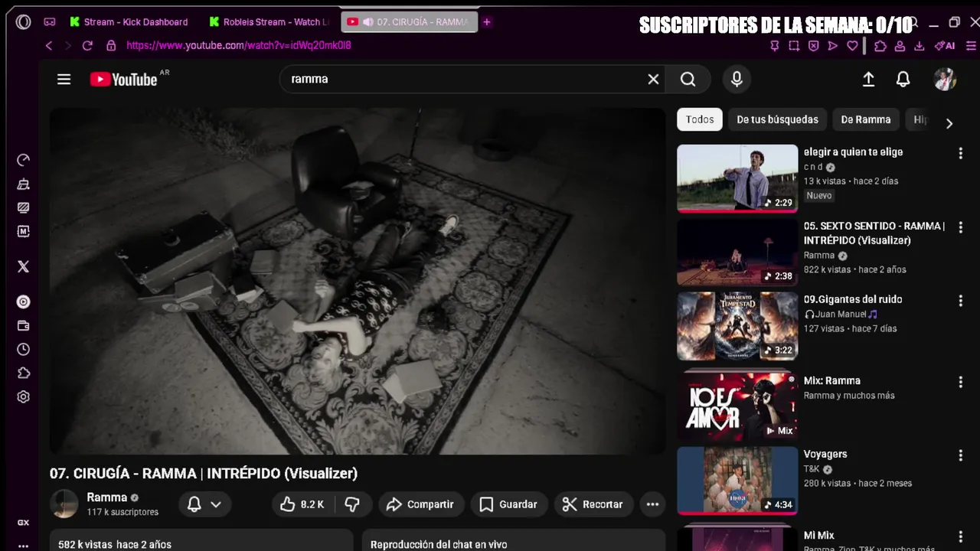Go back using the browser back arrow
The image size is (980, 551).
pyautogui.click(x=49, y=45)
